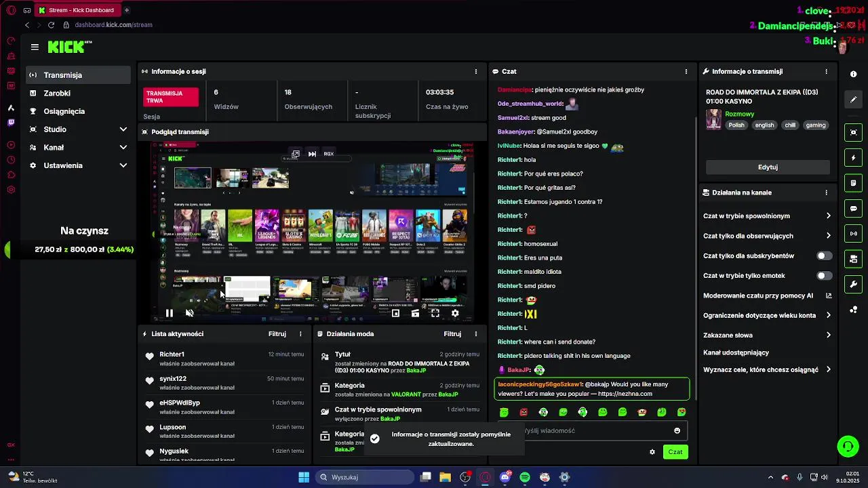Click the Twitch icon in browser sidebar
The image size is (868, 488).
pyautogui.click(x=11, y=123)
